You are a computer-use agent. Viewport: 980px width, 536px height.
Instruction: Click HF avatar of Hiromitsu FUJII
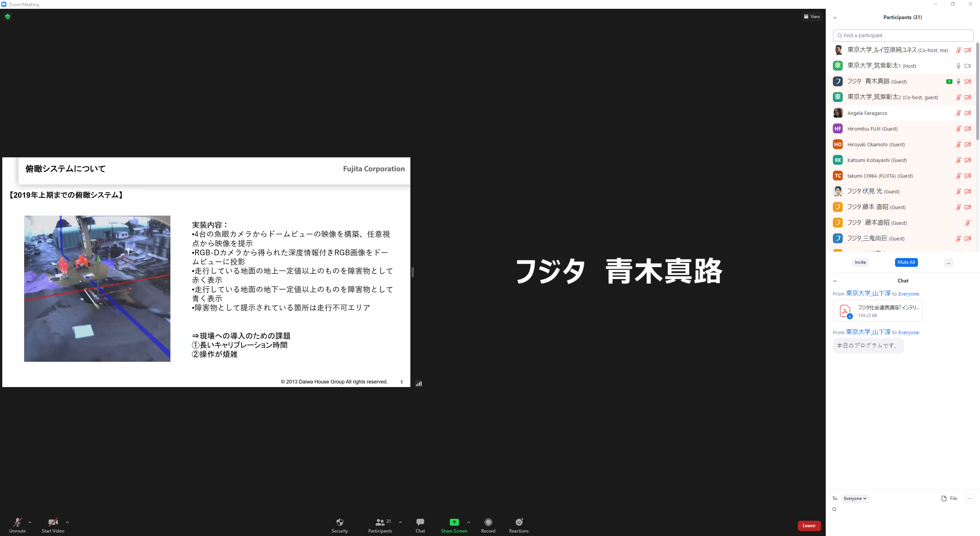pos(838,129)
